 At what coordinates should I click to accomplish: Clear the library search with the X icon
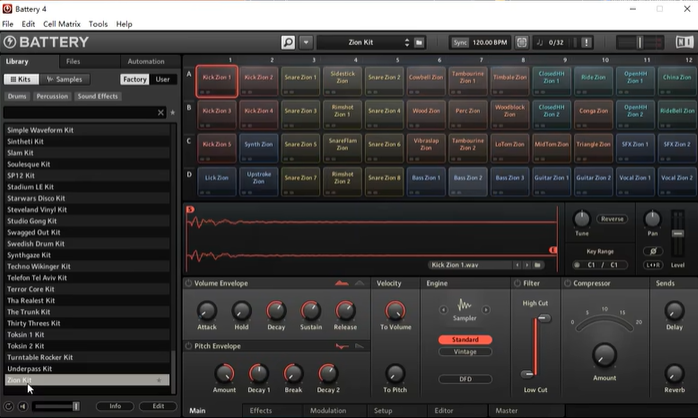(x=161, y=113)
